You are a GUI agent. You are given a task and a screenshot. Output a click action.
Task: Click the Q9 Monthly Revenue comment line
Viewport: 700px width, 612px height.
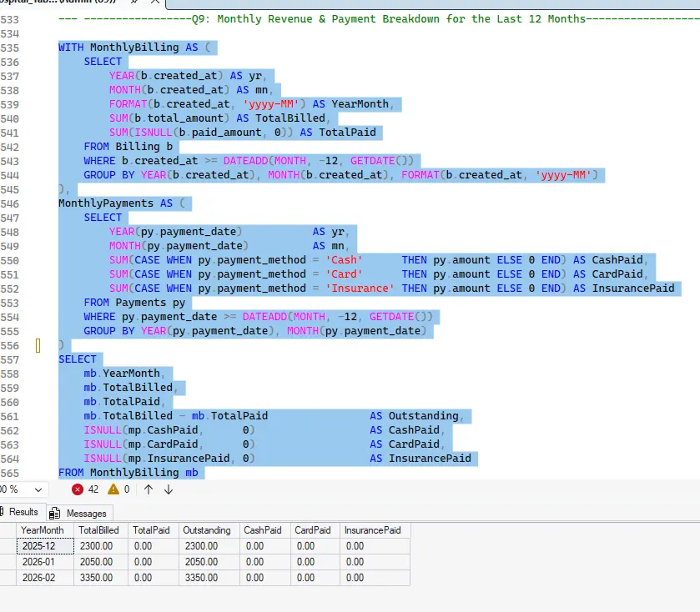click(x=379, y=19)
